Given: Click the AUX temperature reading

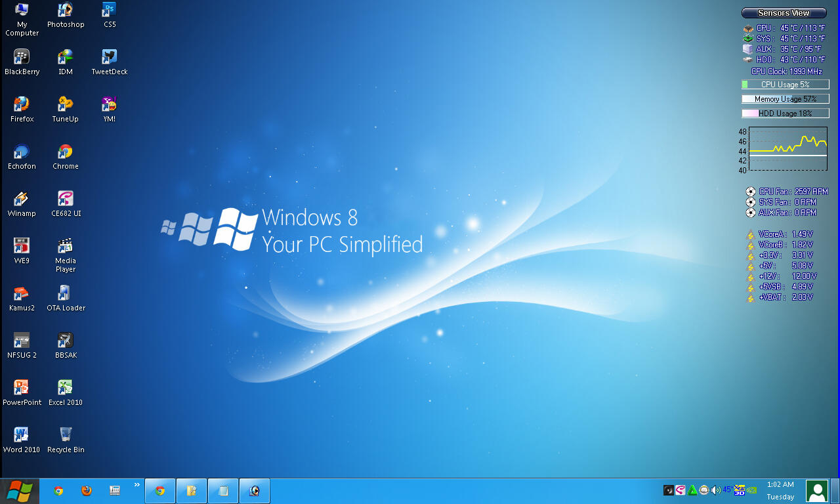Looking at the screenshot, I should pyautogui.click(x=782, y=49).
